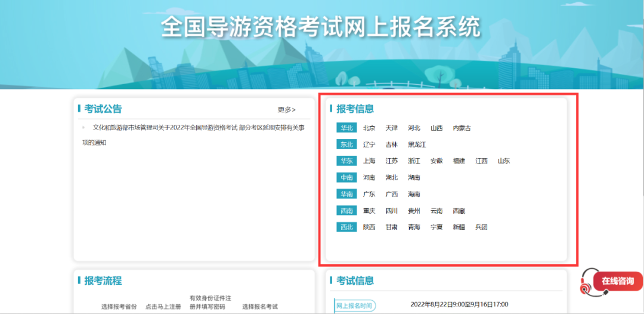Click the 选择报名考试 step text

pos(260,307)
